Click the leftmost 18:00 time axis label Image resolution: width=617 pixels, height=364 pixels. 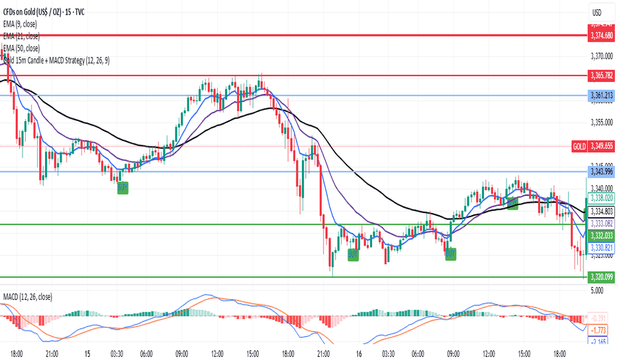point(17,354)
